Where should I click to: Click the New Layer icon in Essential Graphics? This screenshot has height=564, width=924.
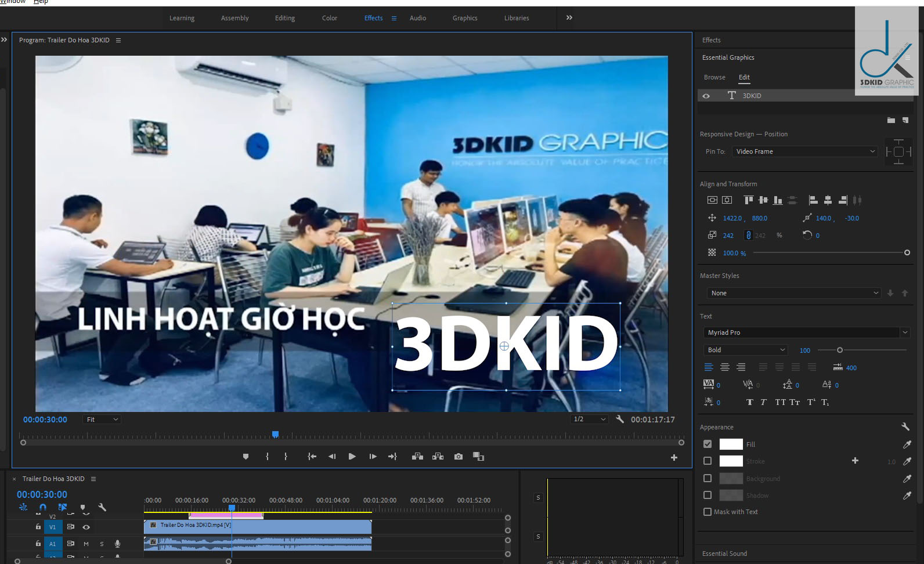pos(905,120)
